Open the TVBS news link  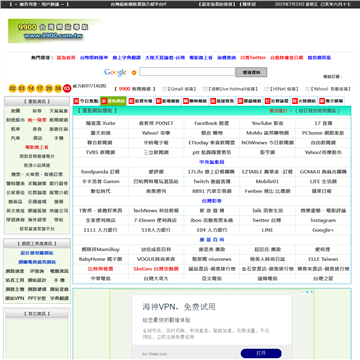tap(101, 152)
